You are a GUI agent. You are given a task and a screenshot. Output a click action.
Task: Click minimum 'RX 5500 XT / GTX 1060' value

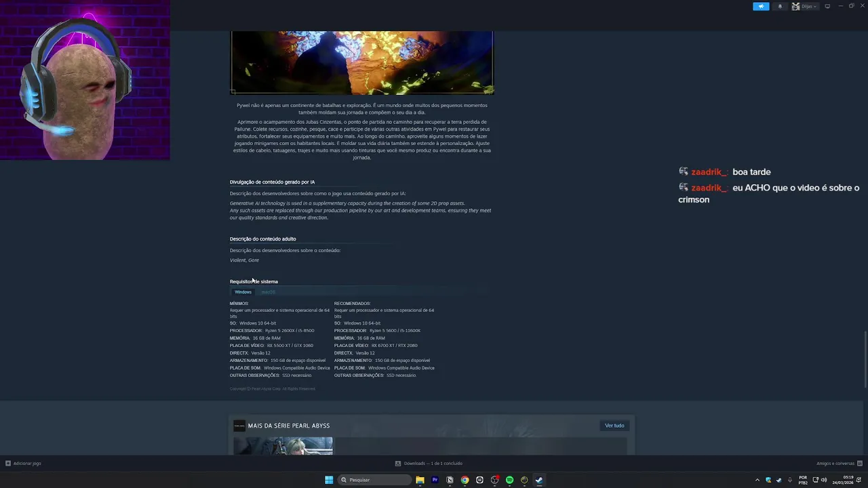point(290,346)
